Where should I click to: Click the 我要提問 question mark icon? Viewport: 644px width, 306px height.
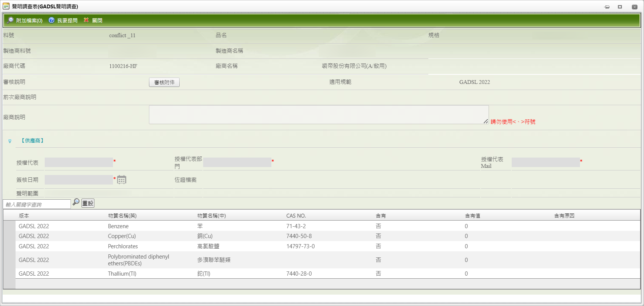(52, 20)
